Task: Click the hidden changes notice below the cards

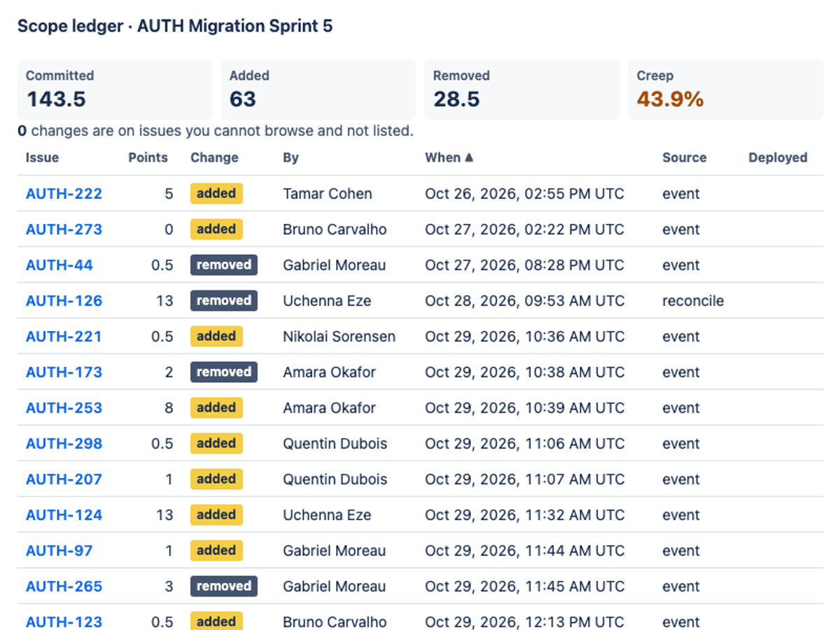Action: pyautogui.click(x=216, y=131)
